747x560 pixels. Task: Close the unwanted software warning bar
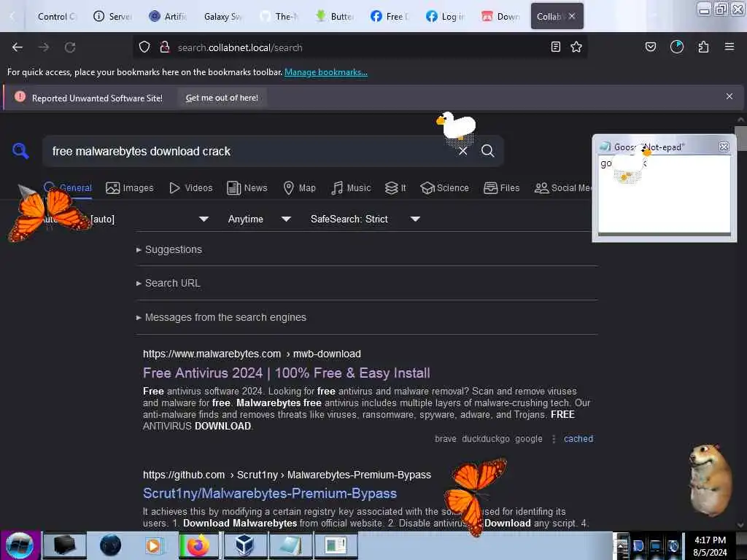[x=729, y=97]
